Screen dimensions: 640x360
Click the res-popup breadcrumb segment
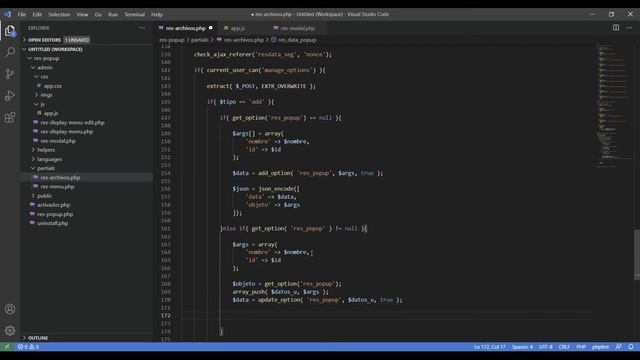click(172, 40)
